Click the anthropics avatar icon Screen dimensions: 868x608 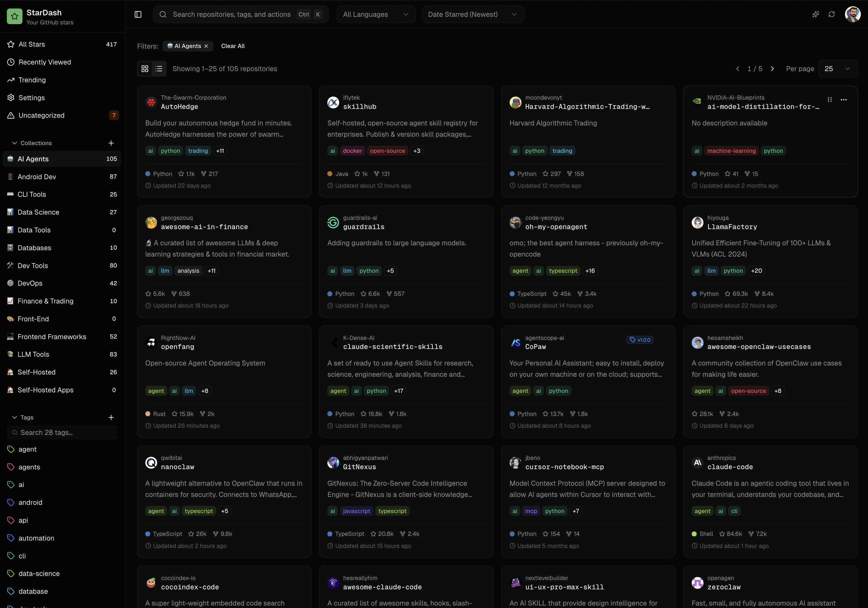coord(697,462)
